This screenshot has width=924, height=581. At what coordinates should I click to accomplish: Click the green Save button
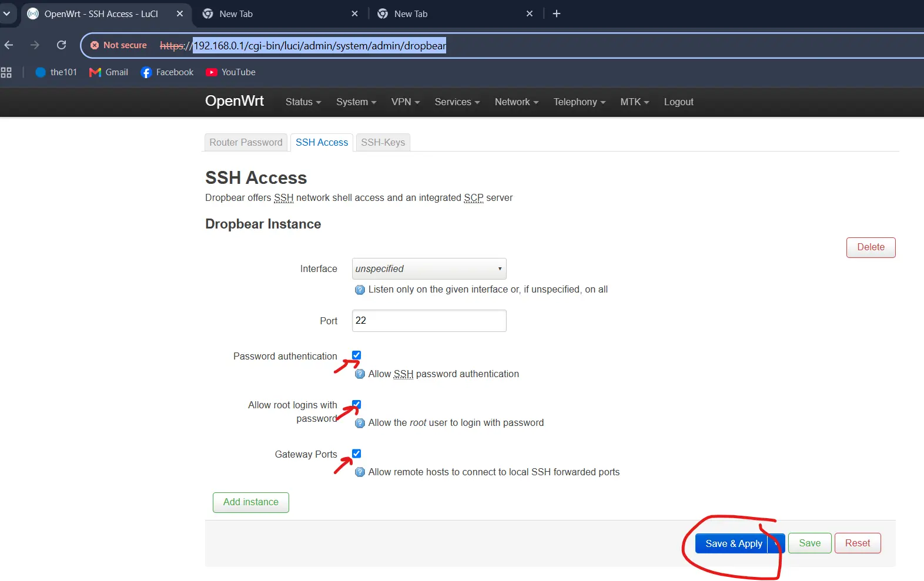[x=809, y=543]
